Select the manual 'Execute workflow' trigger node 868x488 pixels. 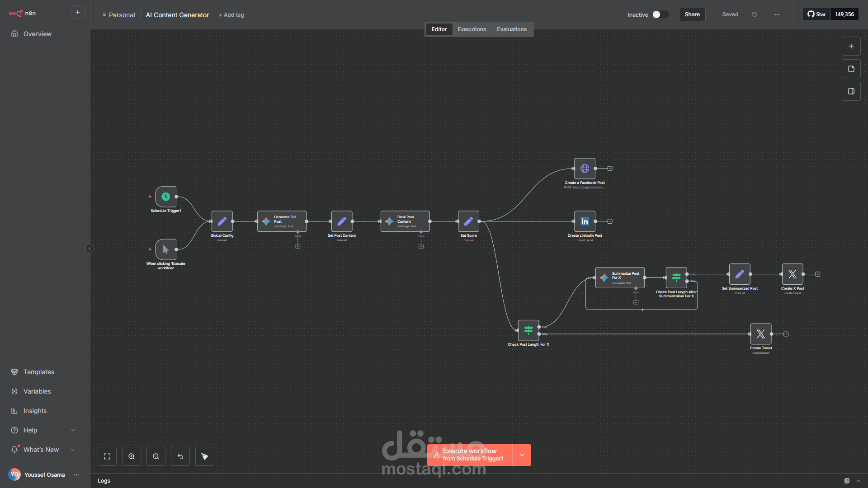click(165, 249)
